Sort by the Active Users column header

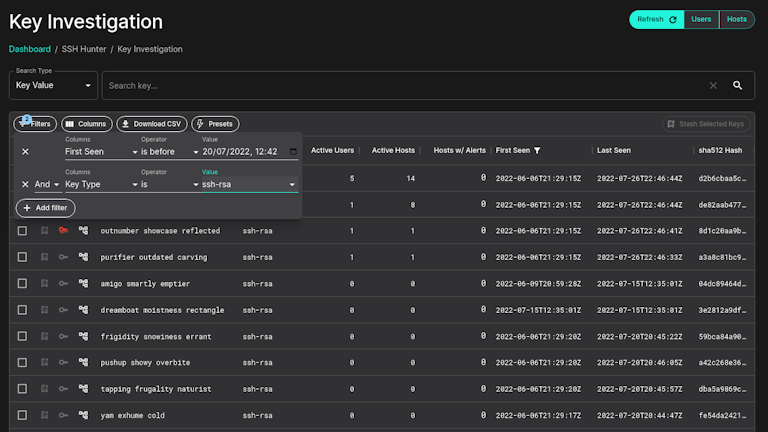pyautogui.click(x=332, y=150)
